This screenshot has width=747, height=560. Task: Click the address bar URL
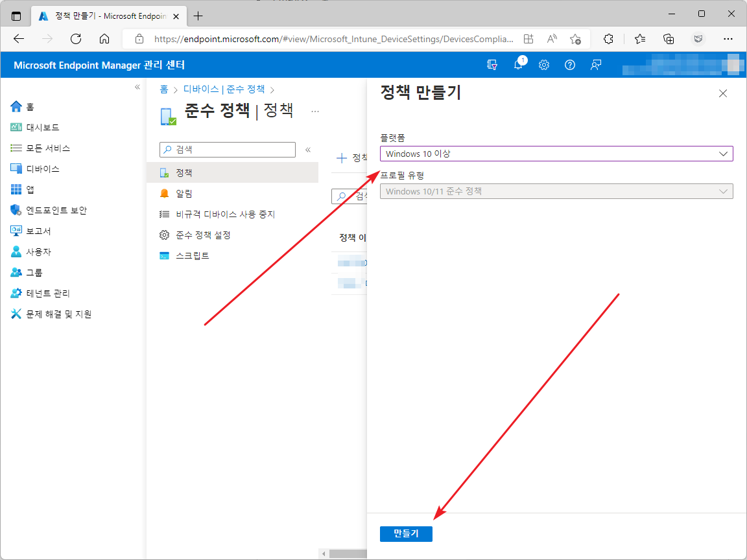(x=333, y=39)
